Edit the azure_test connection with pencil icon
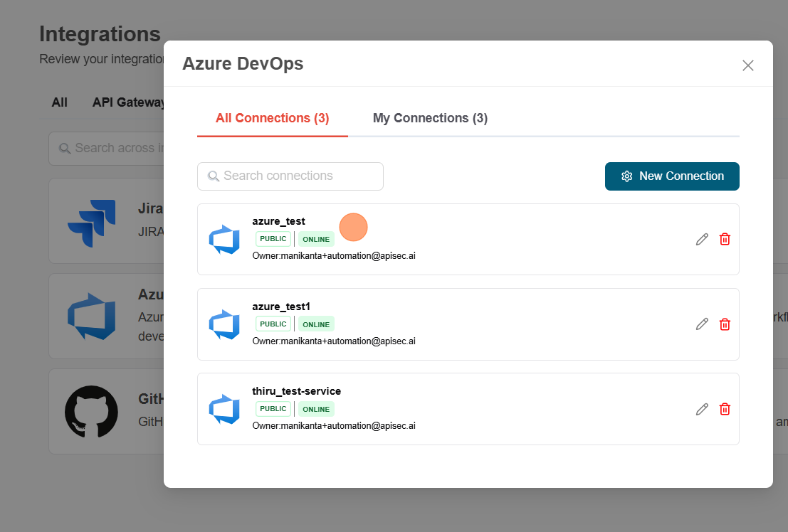788x532 pixels. (x=702, y=239)
